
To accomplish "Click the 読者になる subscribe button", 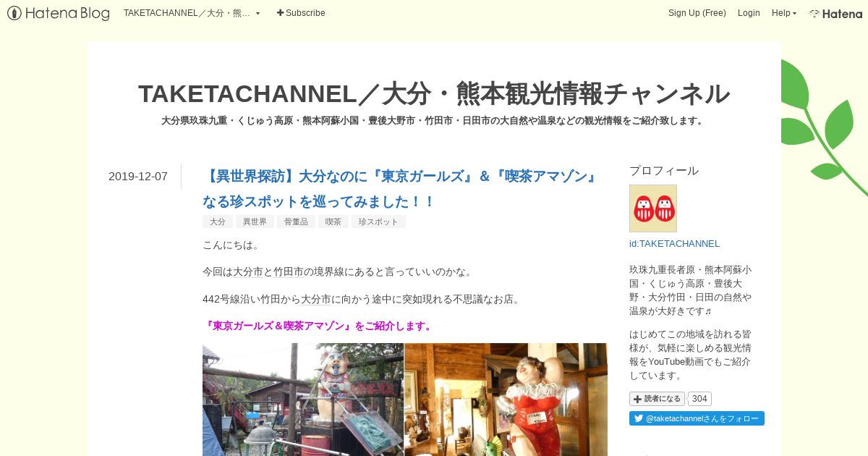I will pyautogui.click(x=657, y=399).
